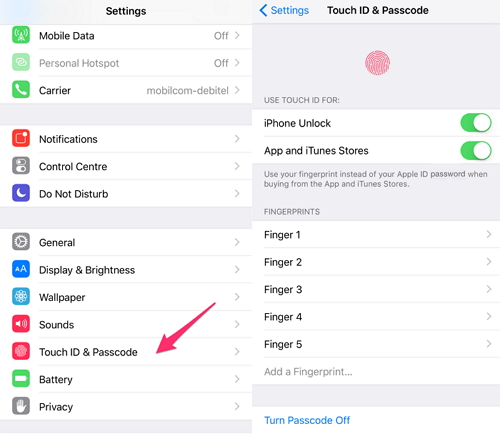Tap the Display & Brightness AA icon
Viewport: 500px width, 434px height.
pos(21,269)
